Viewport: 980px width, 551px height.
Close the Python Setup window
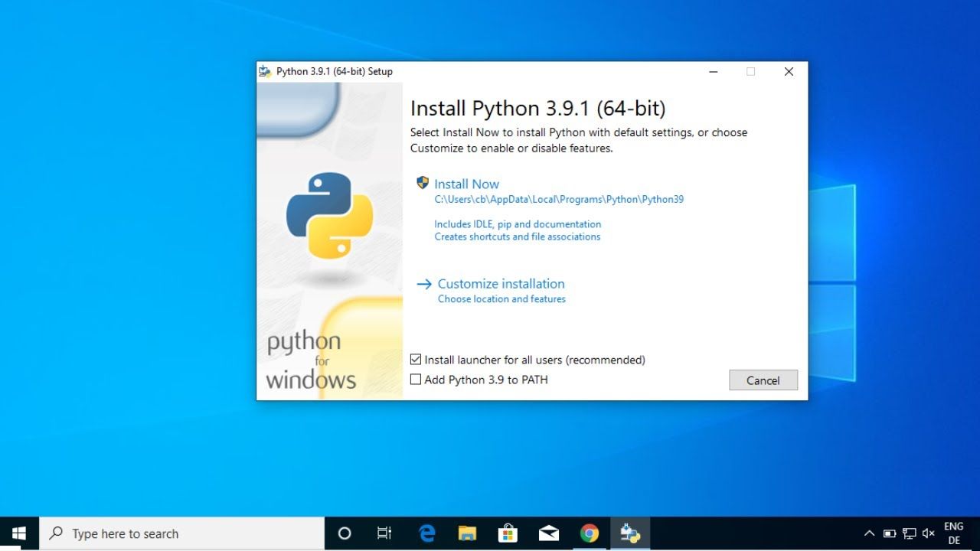(x=789, y=72)
